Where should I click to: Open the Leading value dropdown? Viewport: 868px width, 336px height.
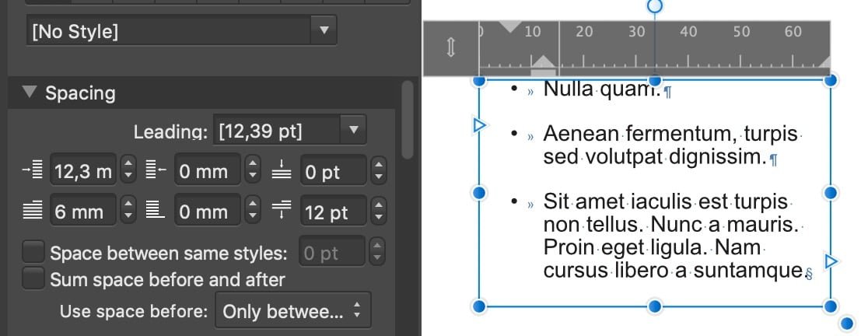(x=353, y=130)
